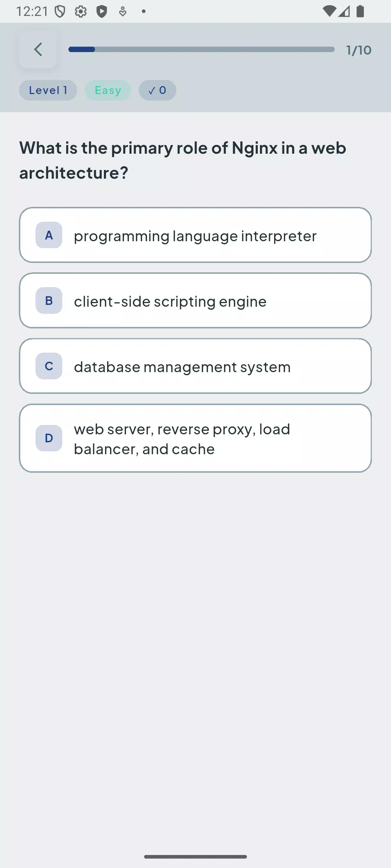Tap the Level 1 chip
The image size is (391, 868).
pyautogui.click(x=48, y=90)
